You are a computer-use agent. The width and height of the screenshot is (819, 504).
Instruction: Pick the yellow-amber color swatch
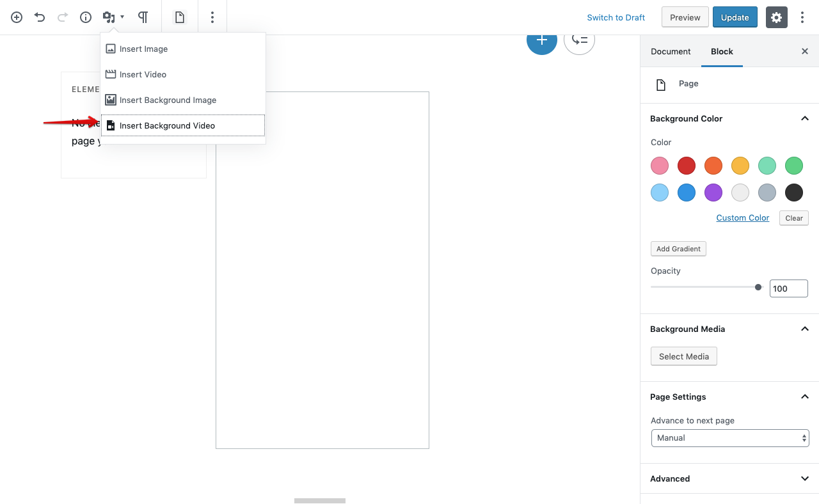(740, 166)
